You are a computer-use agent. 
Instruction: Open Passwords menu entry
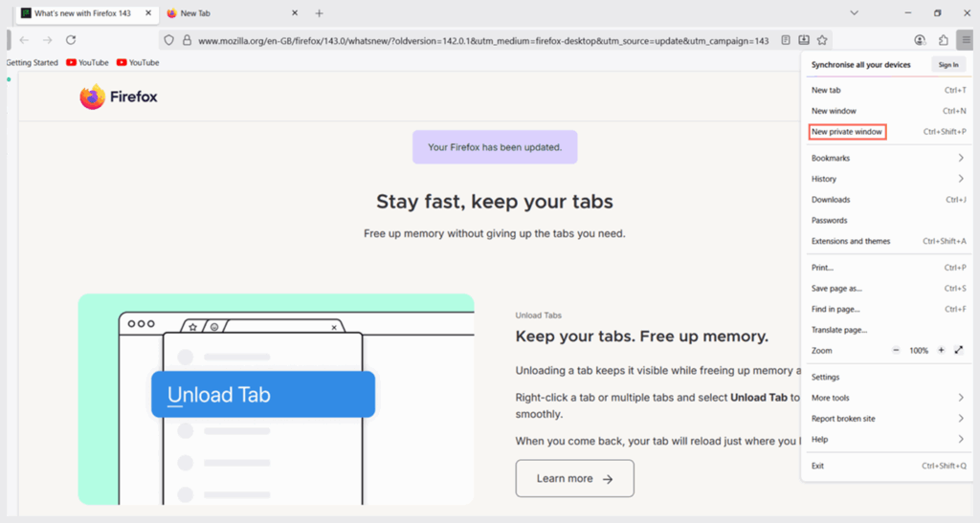pos(888,220)
